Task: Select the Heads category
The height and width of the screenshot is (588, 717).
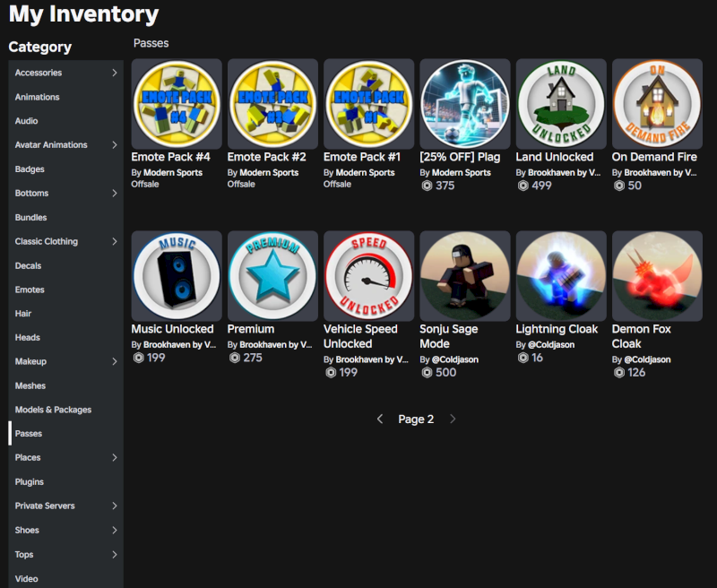Action: [65, 337]
